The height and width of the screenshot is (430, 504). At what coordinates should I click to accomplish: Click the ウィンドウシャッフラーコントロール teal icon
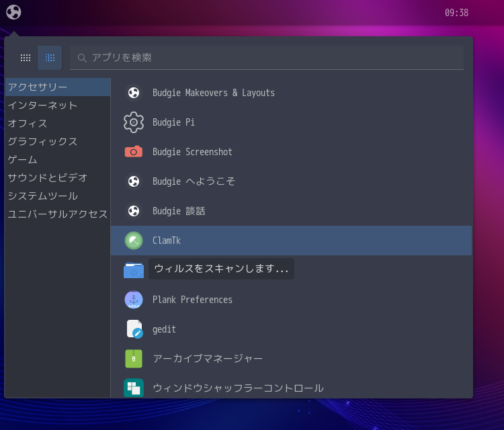coord(134,388)
